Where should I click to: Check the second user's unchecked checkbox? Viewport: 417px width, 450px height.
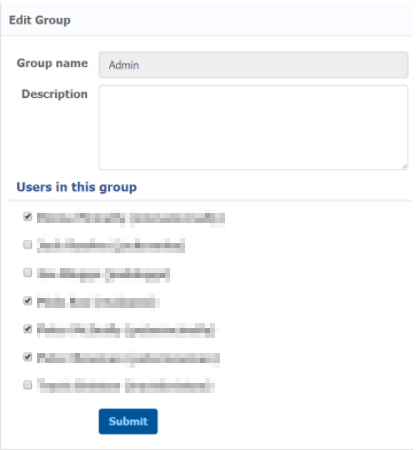click(x=28, y=245)
